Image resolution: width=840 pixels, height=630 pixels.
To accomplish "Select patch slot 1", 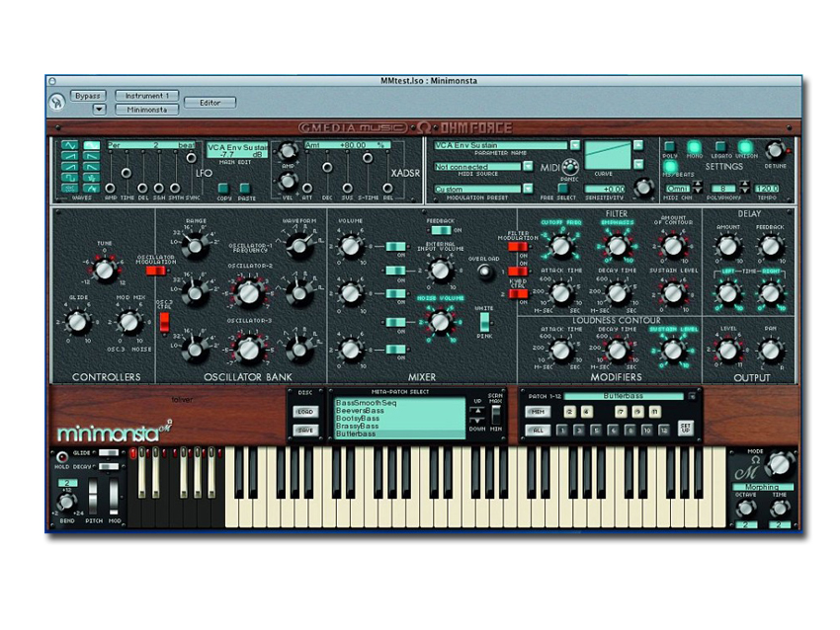I will pyautogui.click(x=561, y=430).
